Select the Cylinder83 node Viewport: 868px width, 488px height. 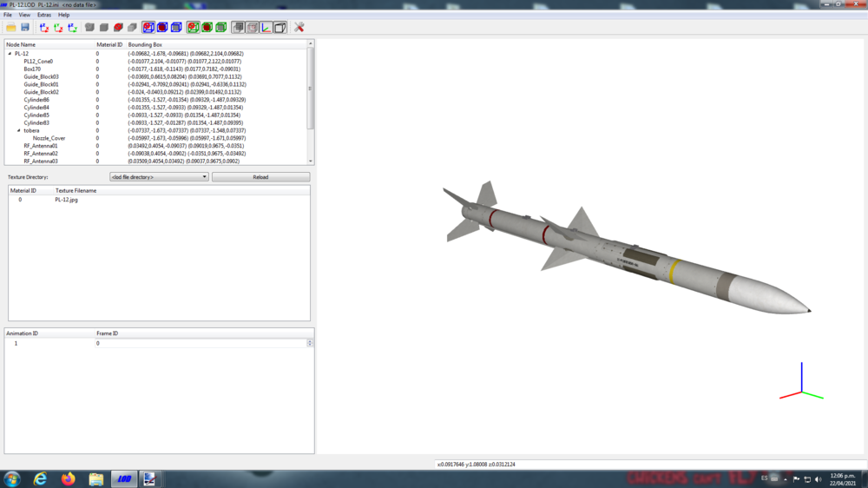click(36, 123)
